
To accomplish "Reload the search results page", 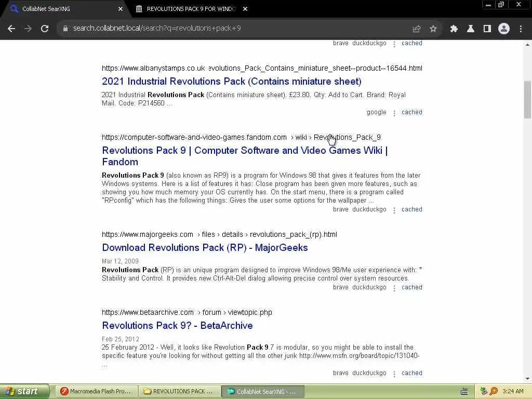I will point(45,29).
